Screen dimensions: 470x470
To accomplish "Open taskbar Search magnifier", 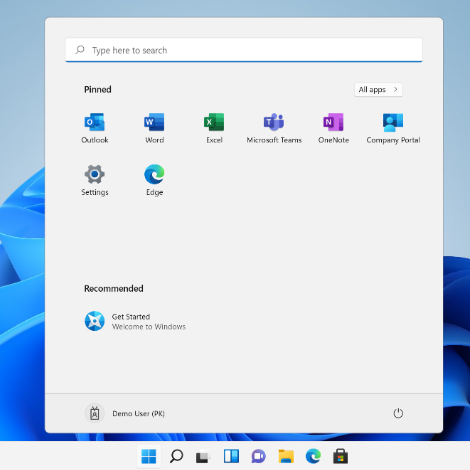I will [176, 456].
